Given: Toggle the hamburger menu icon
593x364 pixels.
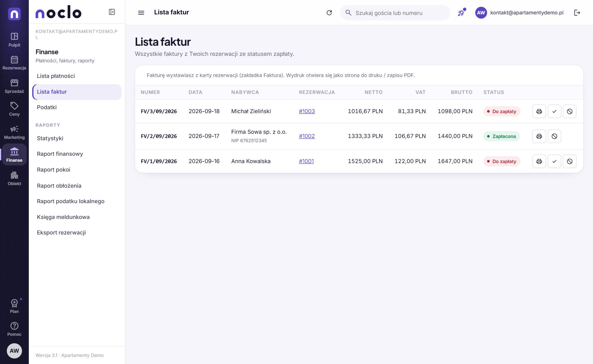Looking at the screenshot, I should pyautogui.click(x=141, y=13).
